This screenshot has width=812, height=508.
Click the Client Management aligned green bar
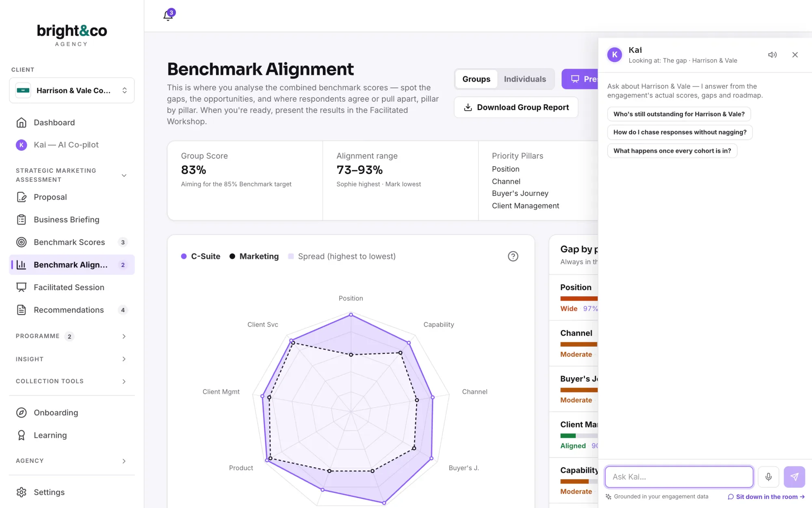pyautogui.click(x=568, y=436)
